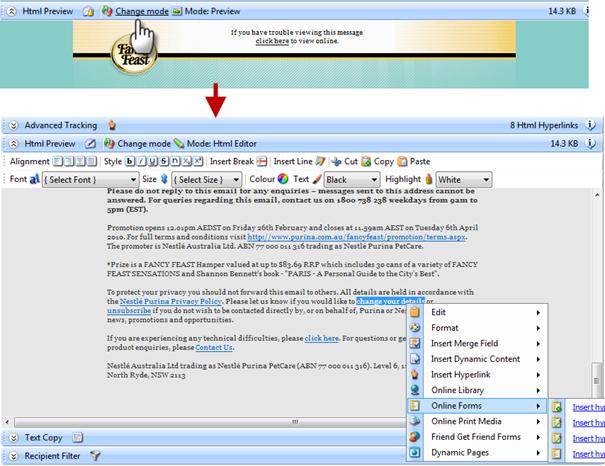605x466 pixels.
Task: Click the Advanced Tracking hand icon
Action: coord(112,125)
